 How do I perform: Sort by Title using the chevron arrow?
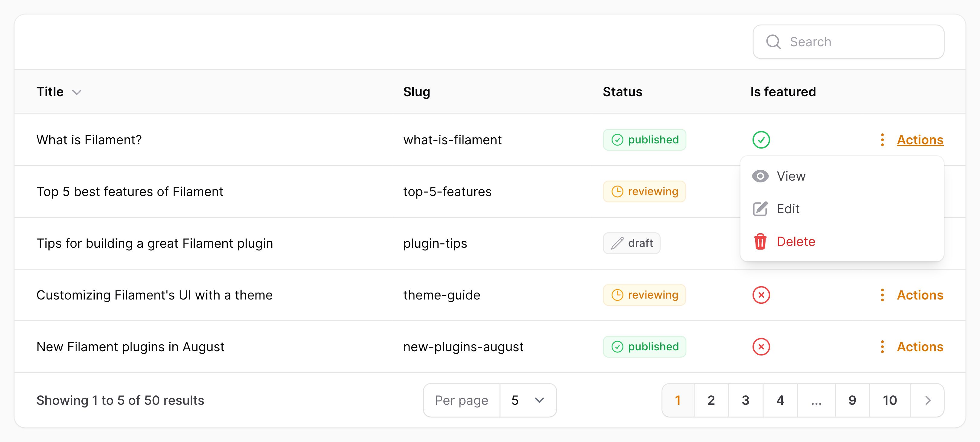pyautogui.click(x=77, y=93)
